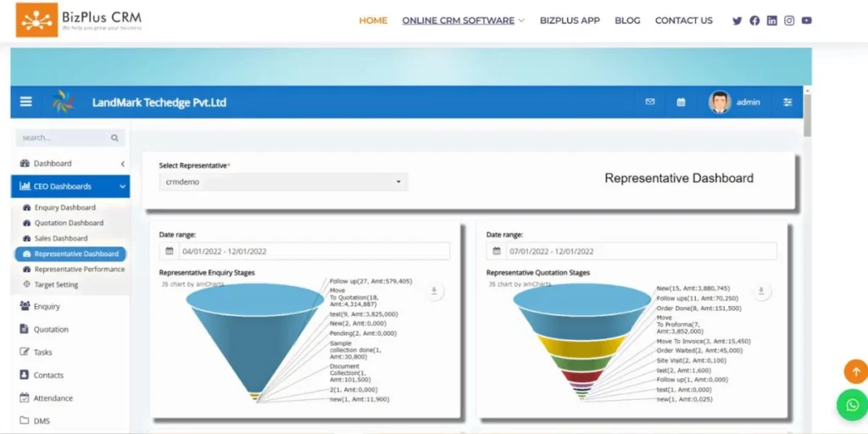Click the dashboard vertical scrollbar
This screenshot has height=434, width=868.
(807, 116)
